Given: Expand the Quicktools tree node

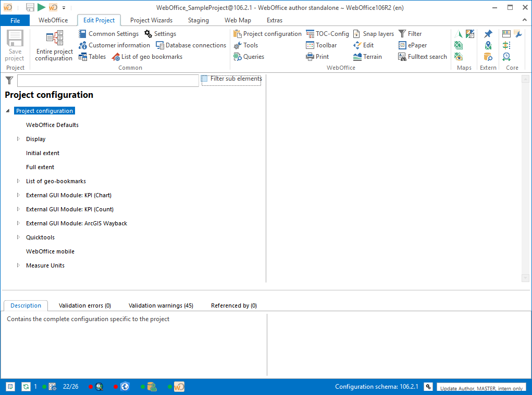Looking at the screenshot, I should (17, 237).
